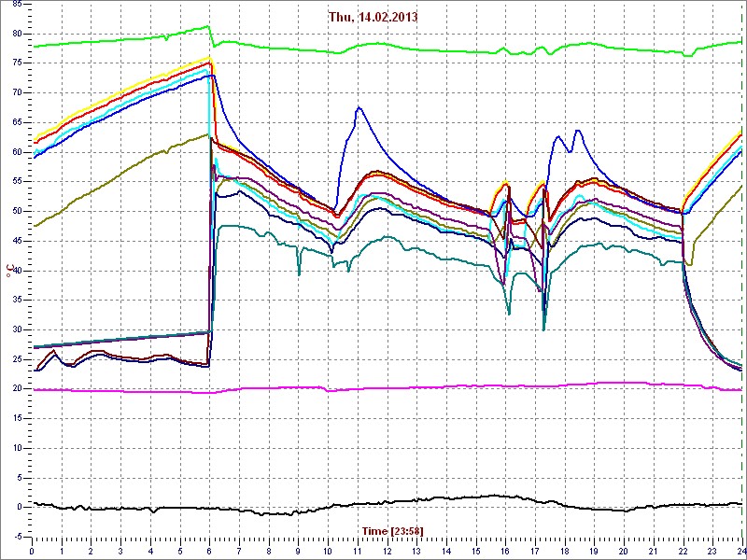
Task: Click hour 14 on the time axis
Action: (446, 551)
